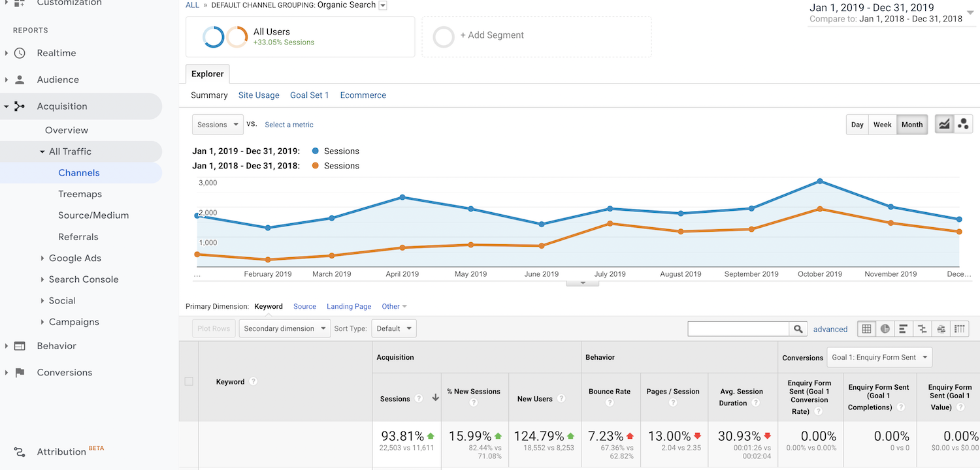
Task: Switch chart to line chart view
Action: [944, 124]
